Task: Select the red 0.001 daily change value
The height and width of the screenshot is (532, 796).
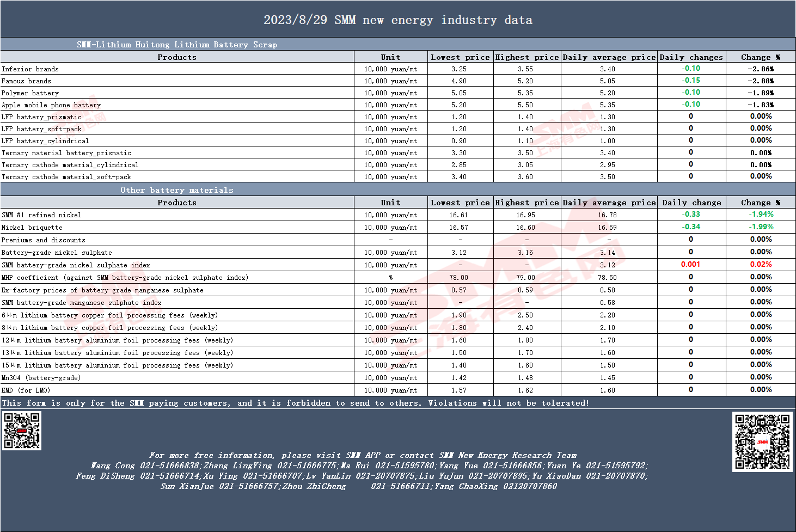Action: click(691, 264)
